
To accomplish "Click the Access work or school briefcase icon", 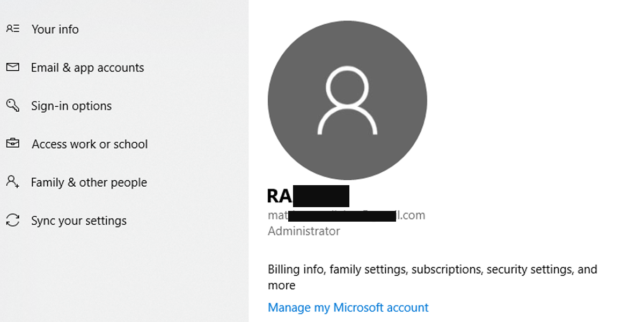I will 12,144.
